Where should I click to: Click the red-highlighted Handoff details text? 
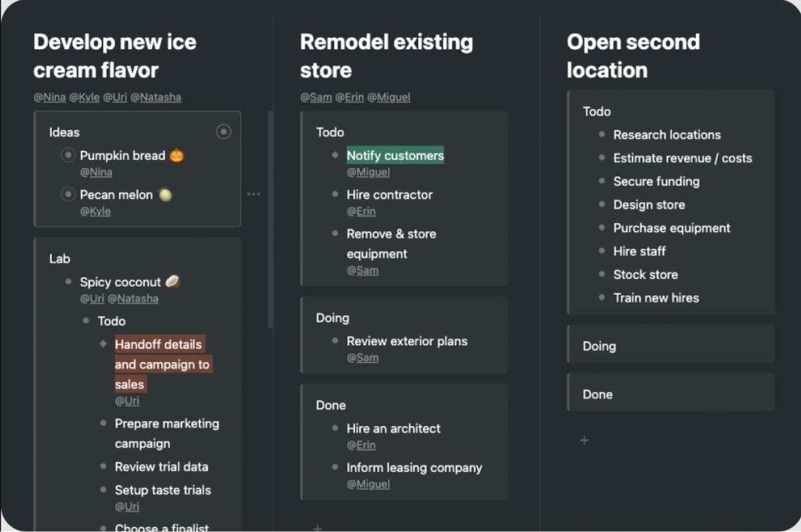[x=158, y=344]
